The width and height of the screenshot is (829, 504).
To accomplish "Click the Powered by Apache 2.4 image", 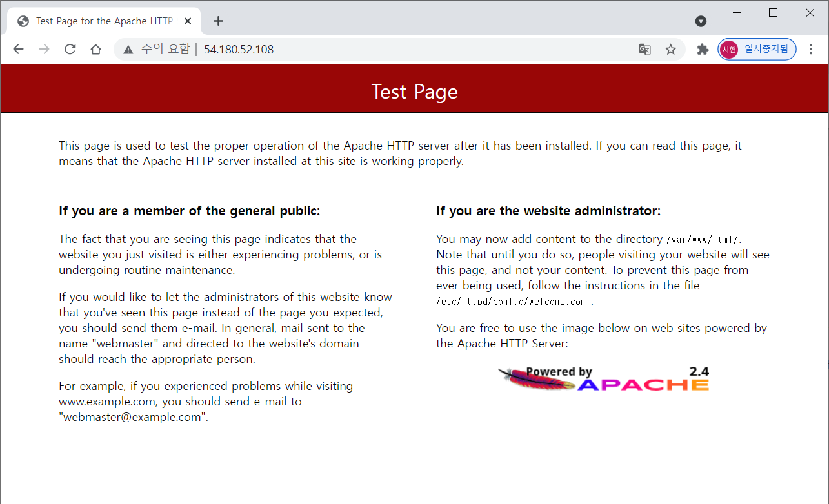I will point(603,379).
